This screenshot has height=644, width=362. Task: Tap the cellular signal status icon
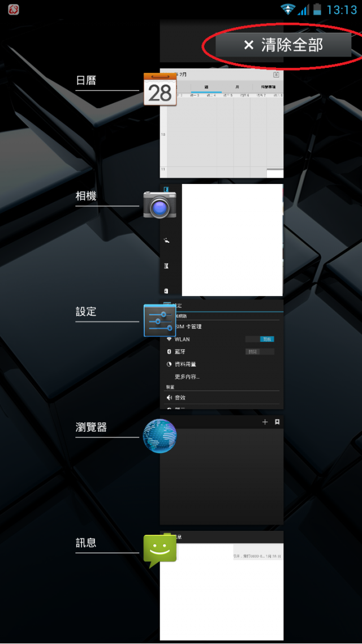pos(303,9)
